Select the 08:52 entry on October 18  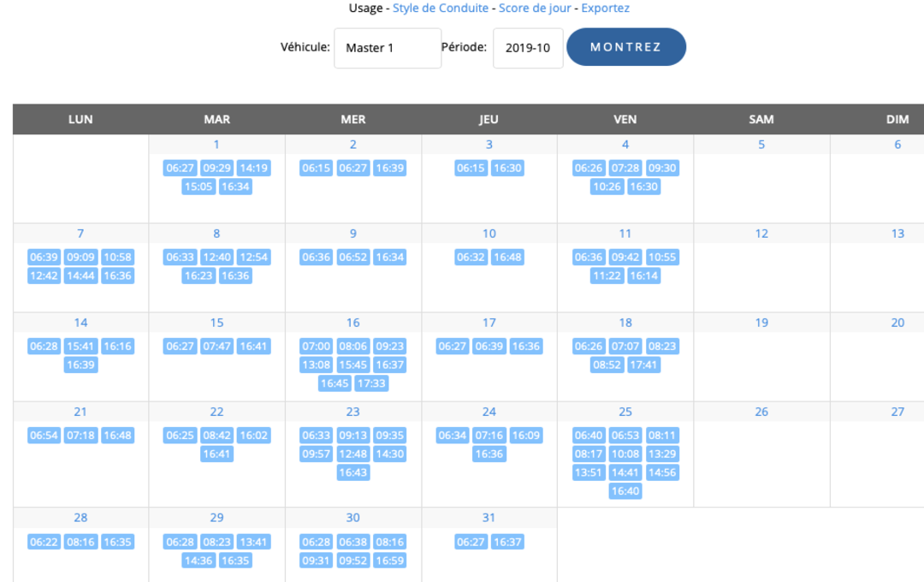(x=607, y=365)
